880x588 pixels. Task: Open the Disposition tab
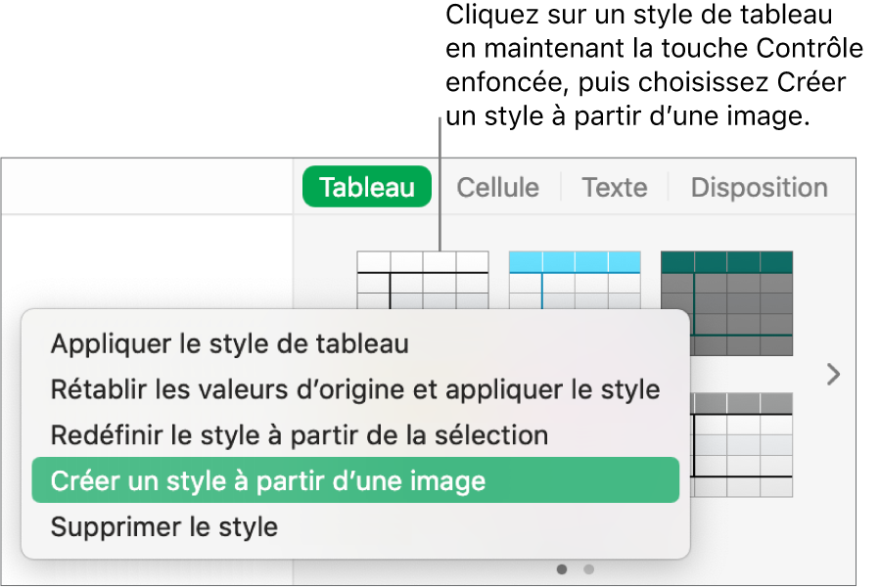pyautogui.click(x=760, y=188)
